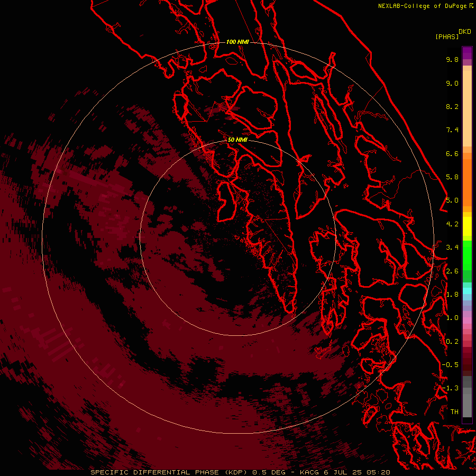Click the KACG radar site identifier
This screenshot has height=476, width=476.
[309, 472]
